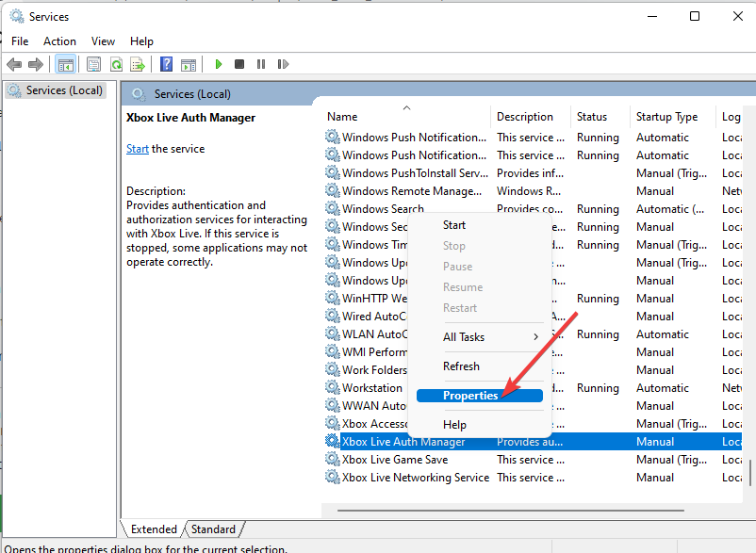Switch to the Extended tab
Screen dimensions: 756x553
[x=154, y=529]
